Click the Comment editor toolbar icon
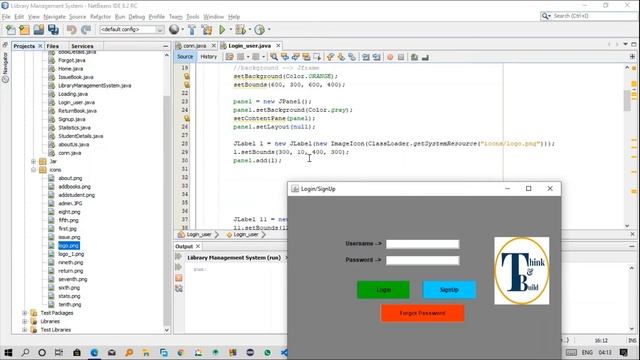The image size is (640, 360). click(x=414, y=57)
